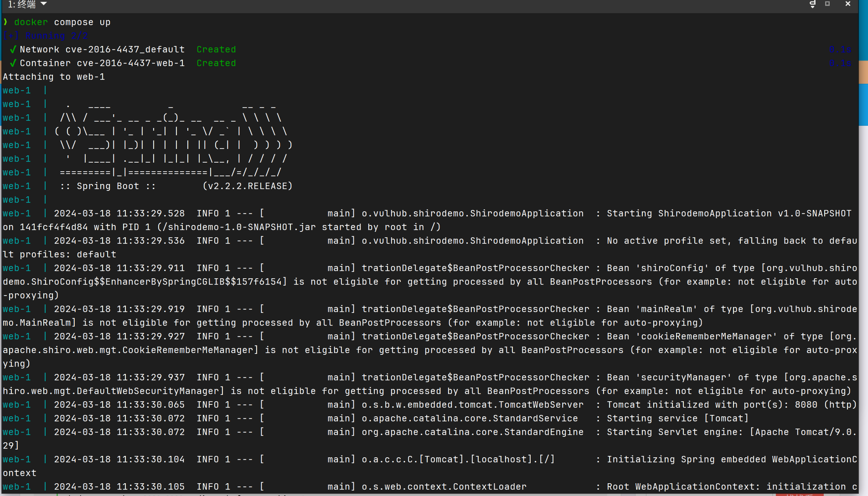Click "hiro.web.mgt.DefaultWebSecurityManager" class name
868x496 pixels.
111,391
